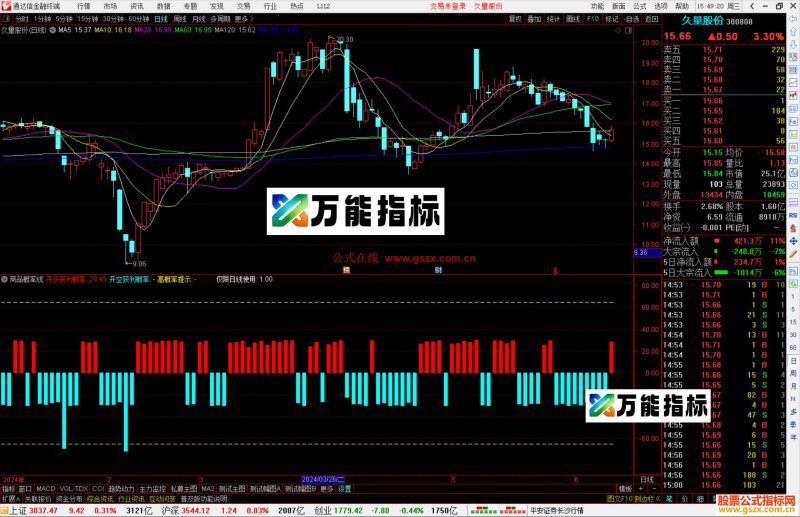Switch to the 分时 period tab
The height and width of the screenshot is (517, 800).
[x=22, y=19]
